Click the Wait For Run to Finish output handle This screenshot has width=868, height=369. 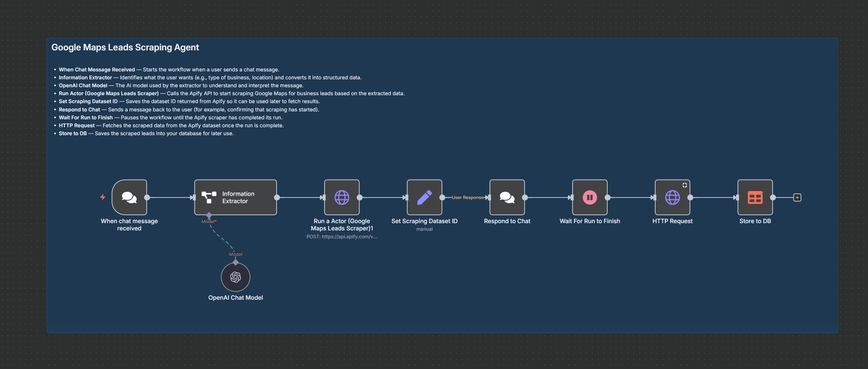point(608,198)
